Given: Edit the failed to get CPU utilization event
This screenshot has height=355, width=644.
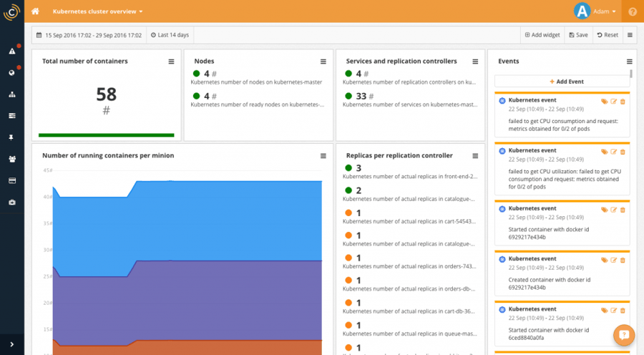Looking at the screenshot, I should click(x=614, y=152).
